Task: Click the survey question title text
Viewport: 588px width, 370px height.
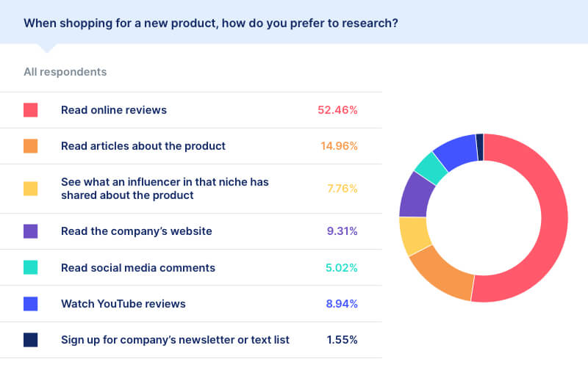Action: [x=211, y=23]
